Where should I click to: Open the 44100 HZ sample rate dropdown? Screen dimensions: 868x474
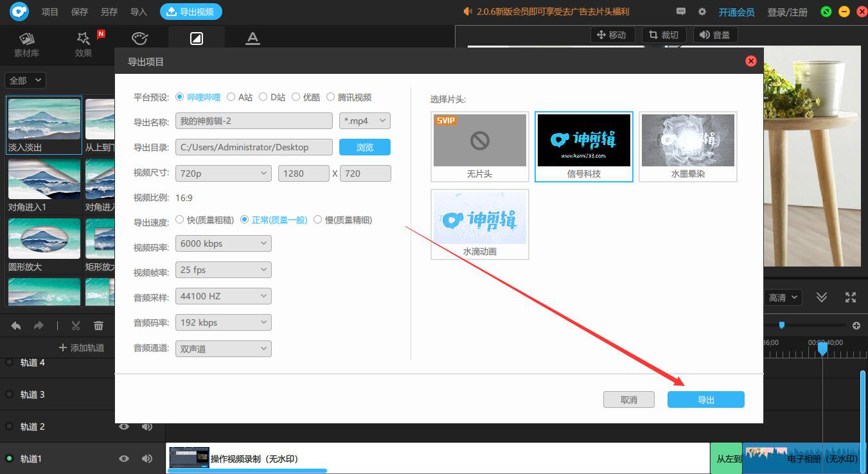pos(224,296)
